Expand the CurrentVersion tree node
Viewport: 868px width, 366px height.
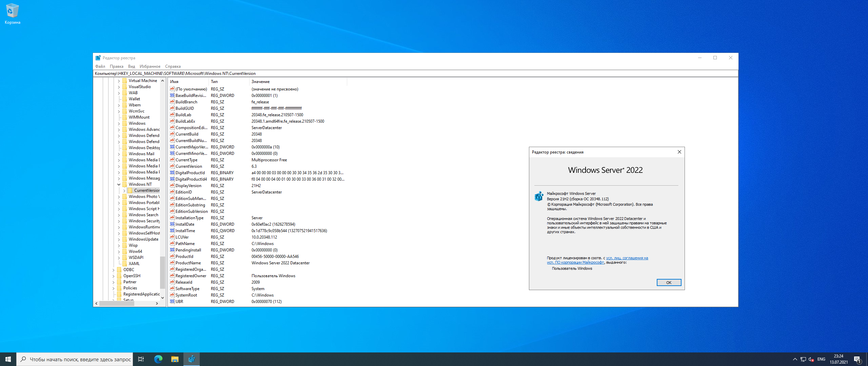[124, 190]
